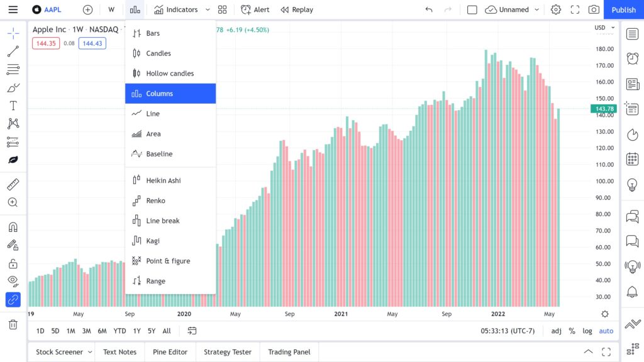Choose Hollow candles chart type
Screen dimensions: 644x362
pyautogui.click(x=170, y=74)
